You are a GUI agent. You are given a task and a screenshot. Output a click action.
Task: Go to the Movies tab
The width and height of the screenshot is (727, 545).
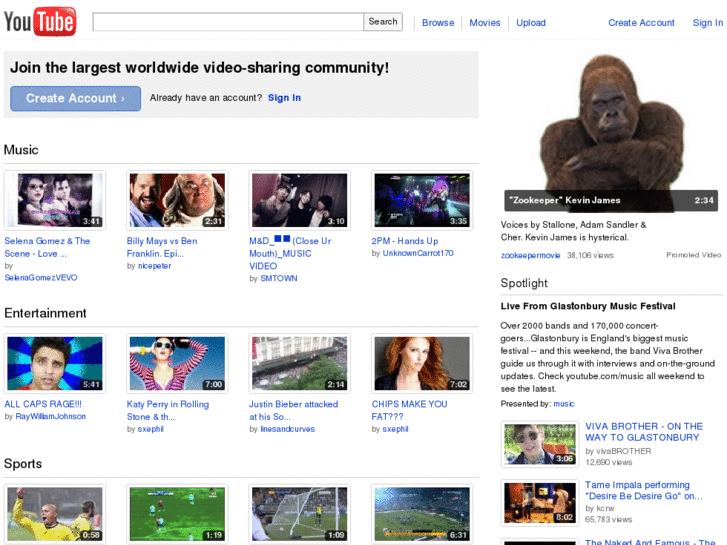[x=485, y=23]
